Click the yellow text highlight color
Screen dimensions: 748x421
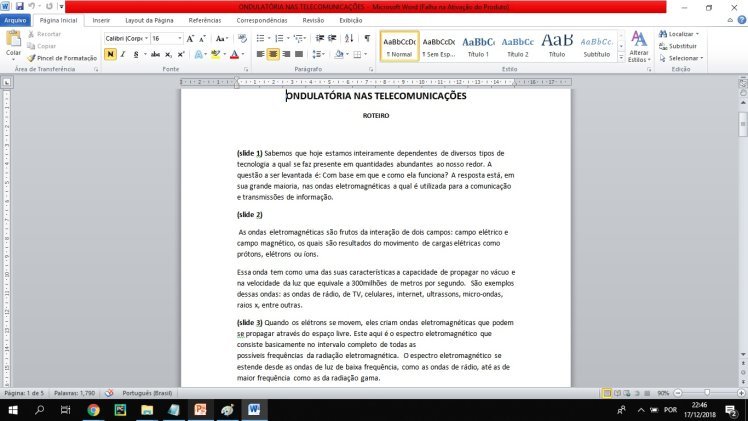pyautogui.click(x=216, y=54)
